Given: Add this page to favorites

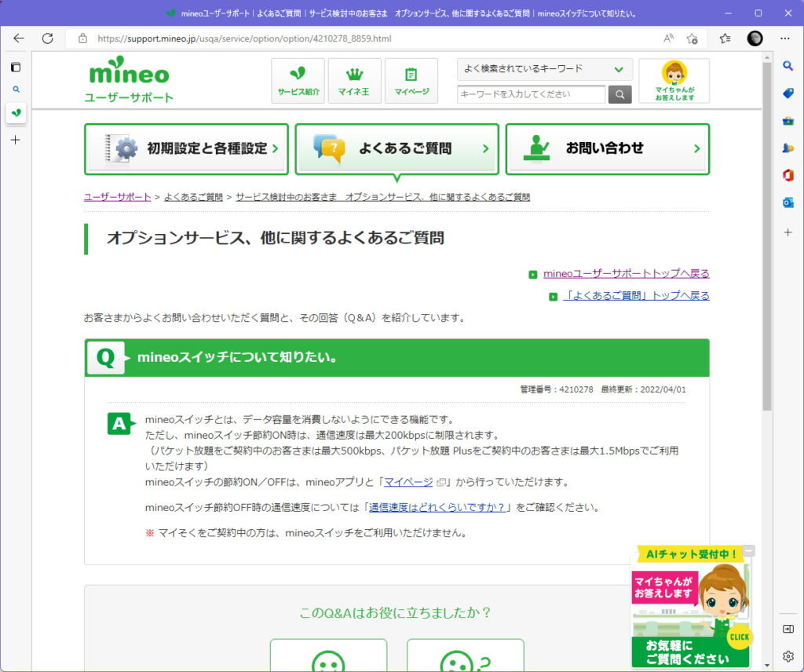Looking at the screenshot, I should [x=693, y=38].
